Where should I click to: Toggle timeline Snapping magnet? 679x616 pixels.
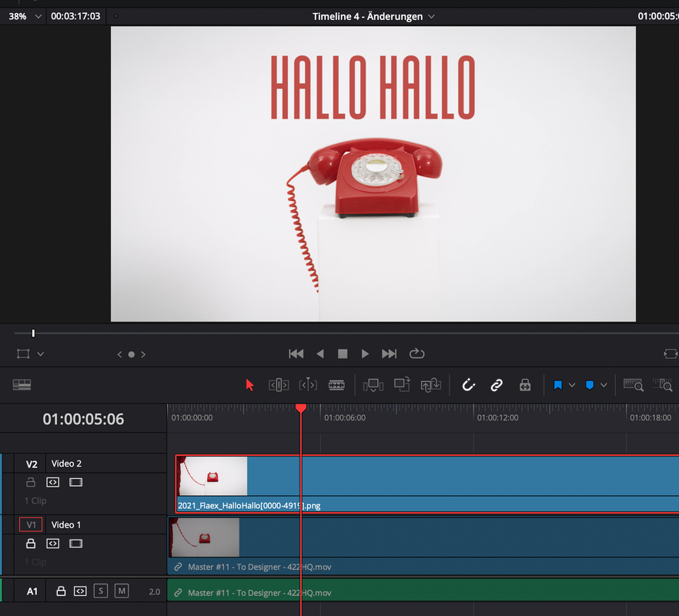pos(468,385)
